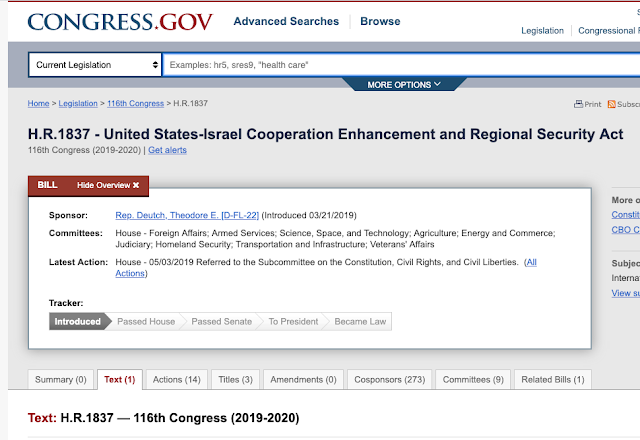The image size is (640, 440).
Task: Click the X icon on Hide Overview
Action: [x=136, y=185]
